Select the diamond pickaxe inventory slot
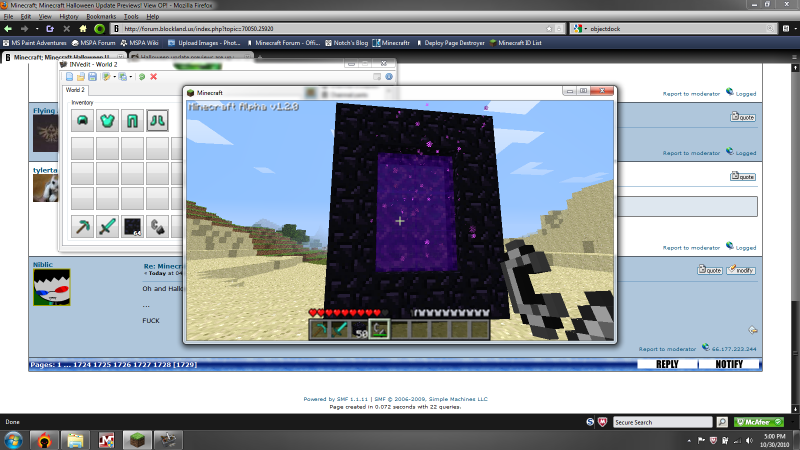The height and width of the screenshot is (450, 800). click(82, 227)
